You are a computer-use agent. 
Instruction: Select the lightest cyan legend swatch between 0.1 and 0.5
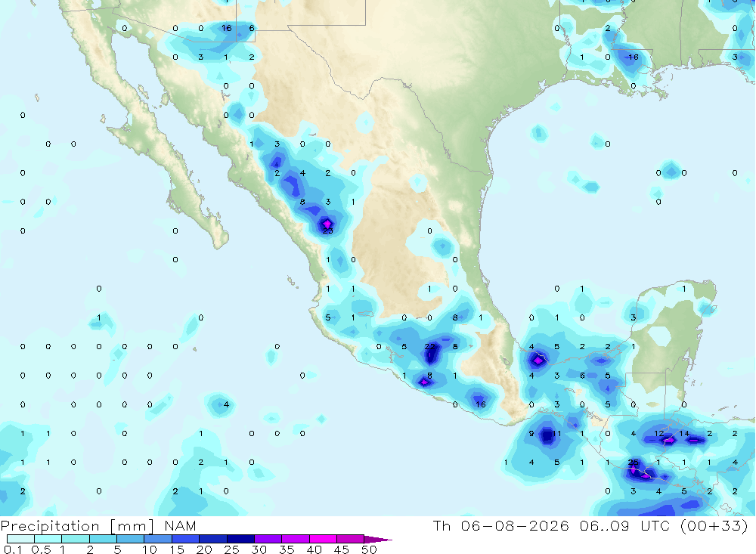(x=20, y=539)
